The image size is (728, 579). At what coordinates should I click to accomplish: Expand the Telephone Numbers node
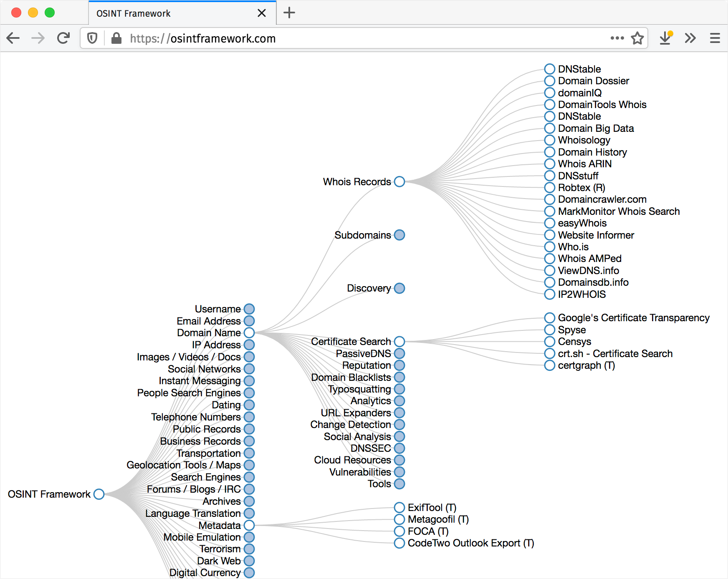pyautogui.click(x=249, y=417)
